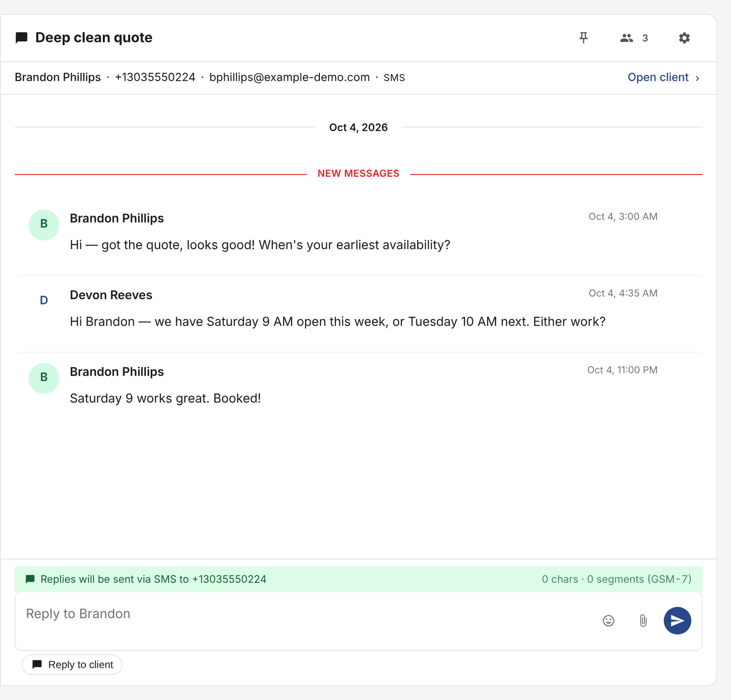Screen dimensions: 731x700
Task: Click the email bphillips@example-demo.com
Action: pyautogui.click(x=290, y=78)
